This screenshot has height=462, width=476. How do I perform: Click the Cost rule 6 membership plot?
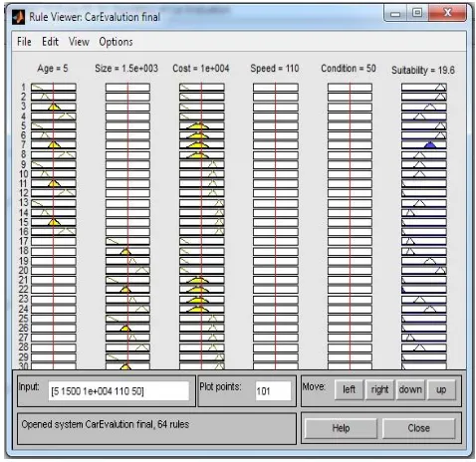[x=202, y=135]
